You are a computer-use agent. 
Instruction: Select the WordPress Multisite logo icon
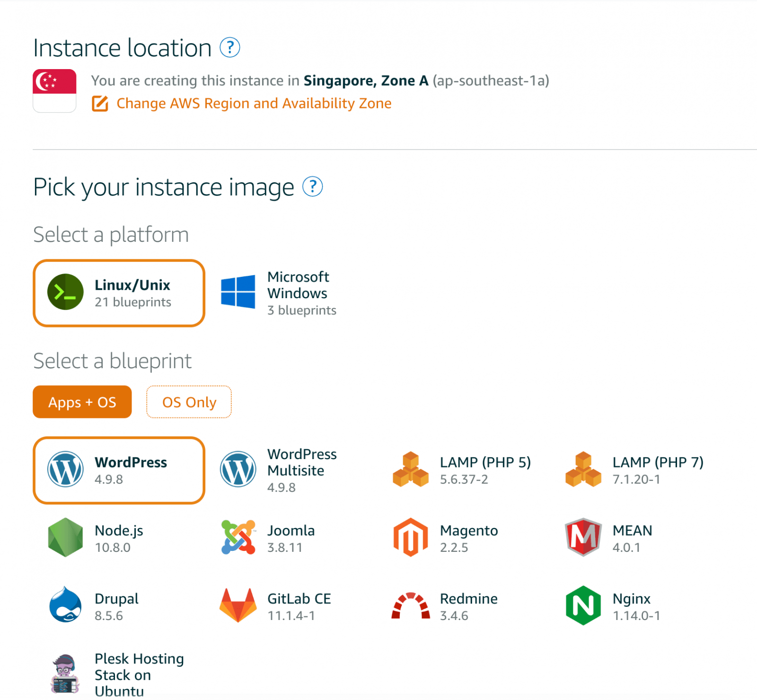[x=238, y=469]
